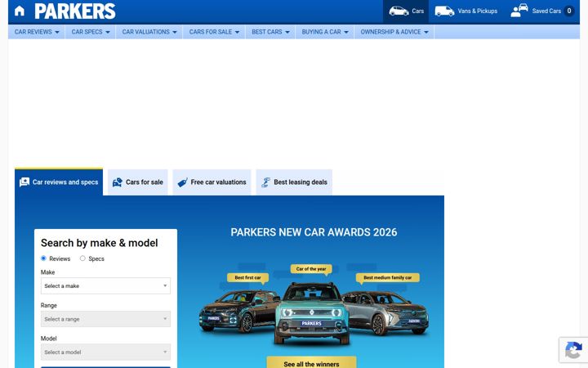Select the car icon beside Cars
The width and height of the screenshot is (588, 368).
click(x=399, y=11)
